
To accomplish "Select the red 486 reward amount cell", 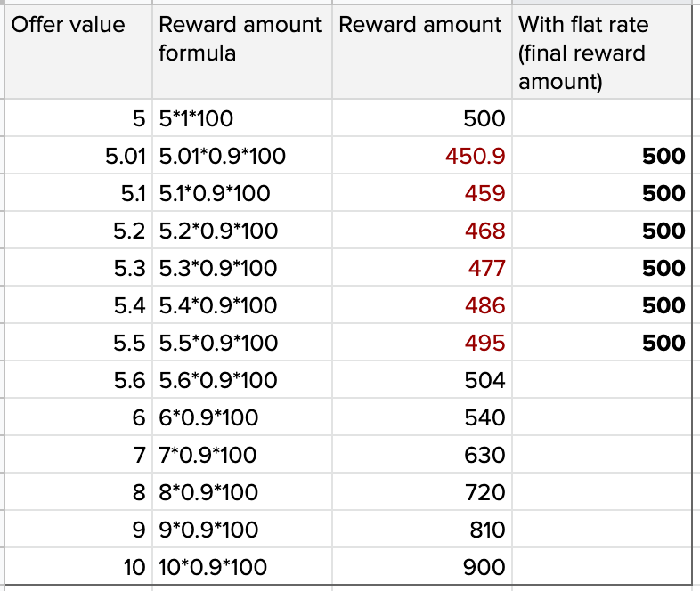I will coord(421,306).
